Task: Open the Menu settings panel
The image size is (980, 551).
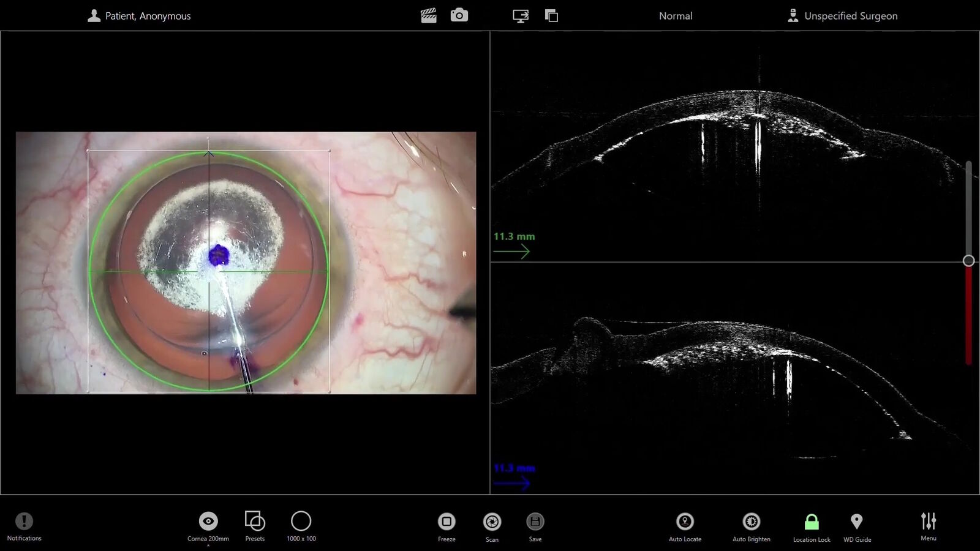Action: click(928, 523)
